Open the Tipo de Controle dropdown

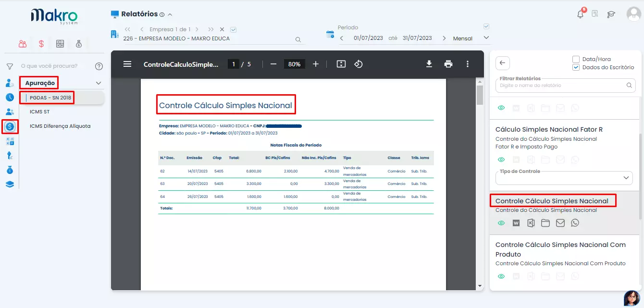(x=564, y=177)
